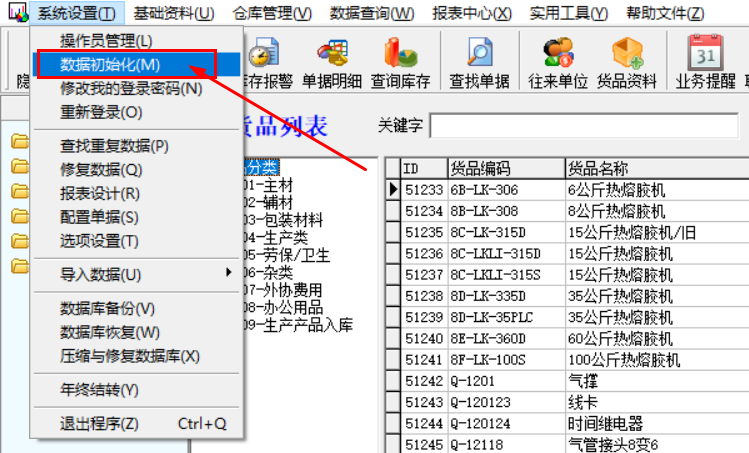Select the 04-生产类 category

point(276,237)
